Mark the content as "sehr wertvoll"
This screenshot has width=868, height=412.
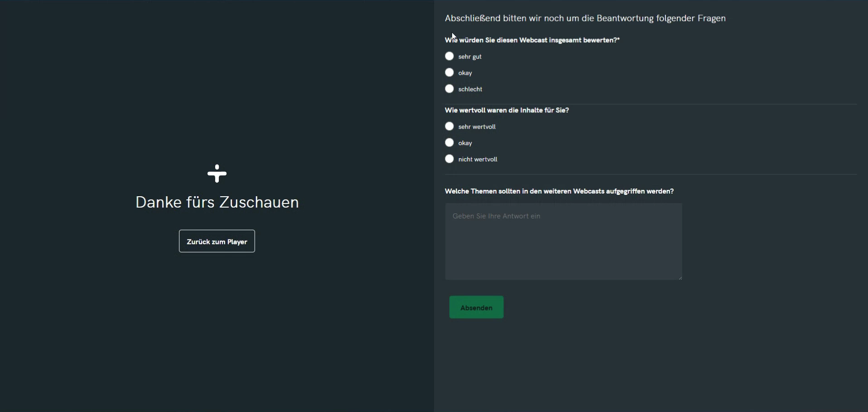click(x=449, y=126)
